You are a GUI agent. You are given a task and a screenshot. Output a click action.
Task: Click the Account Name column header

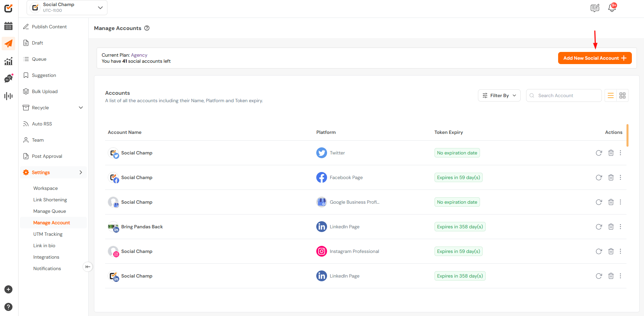coord(125,132)
